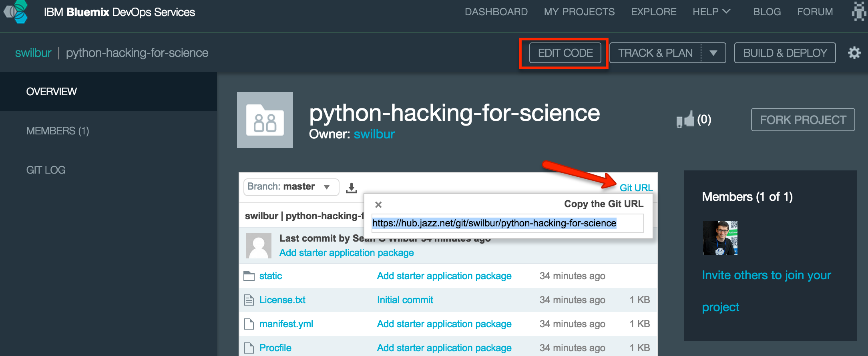Viewport: 868px width, 356px height.
Task: Click the 'Copy the Git URL' label
Action: point(604,204)
